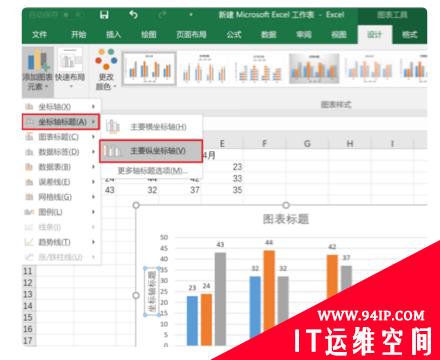
Task: Select the 图表标题 chart title text
Action: tap(286, 219)
